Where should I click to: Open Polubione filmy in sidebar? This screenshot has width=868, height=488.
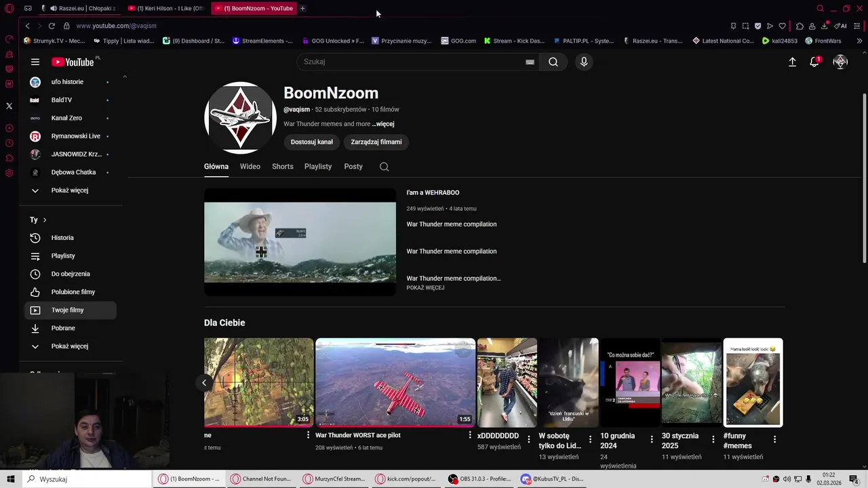click(x=71, y=292)
